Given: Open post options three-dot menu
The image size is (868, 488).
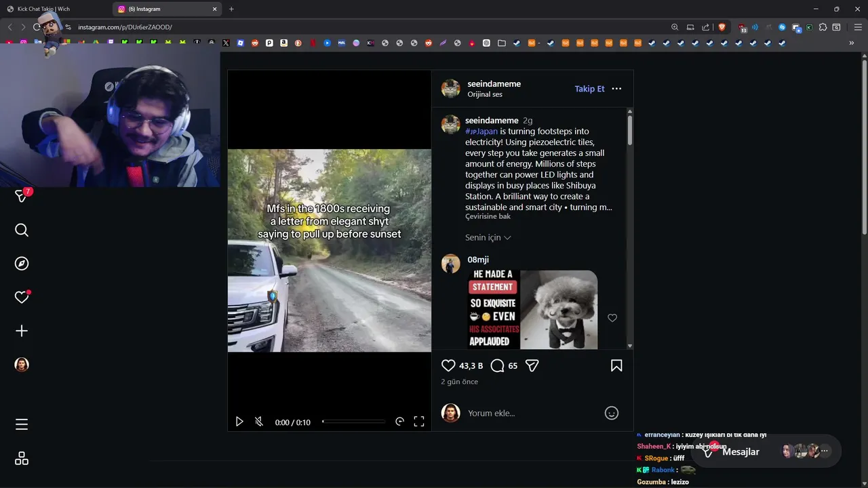Looking at the screenshot, I should coord(616,89).
